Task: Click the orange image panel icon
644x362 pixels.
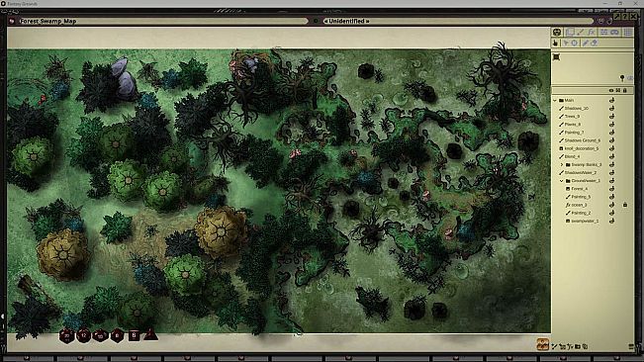Action: click(x=542, y=344)
